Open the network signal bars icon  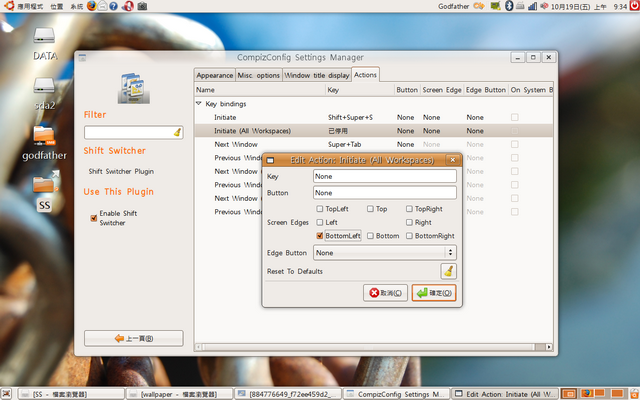point(532,6)
